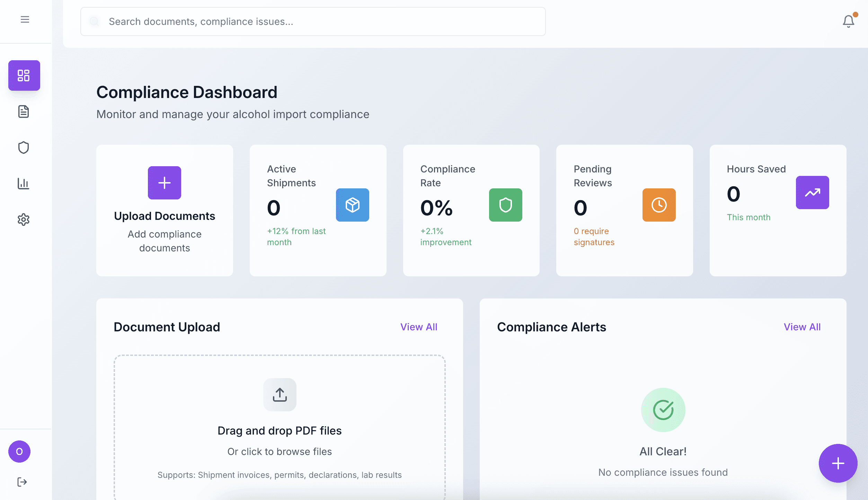Click View All in Compliance Alerts
Image resolution: width=868 pixels, height=500 pixels.
click(802, 327)
